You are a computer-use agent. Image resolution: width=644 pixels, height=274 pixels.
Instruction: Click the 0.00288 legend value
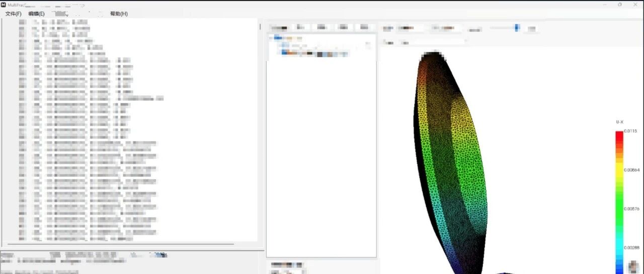click(632, 248)
